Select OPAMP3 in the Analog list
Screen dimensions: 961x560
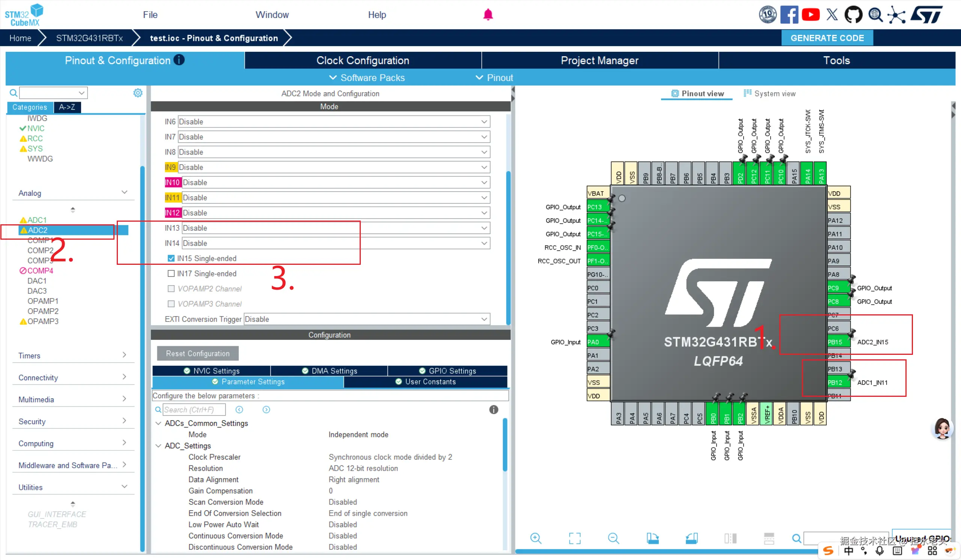pyautogui.click(x=43, y=321)
